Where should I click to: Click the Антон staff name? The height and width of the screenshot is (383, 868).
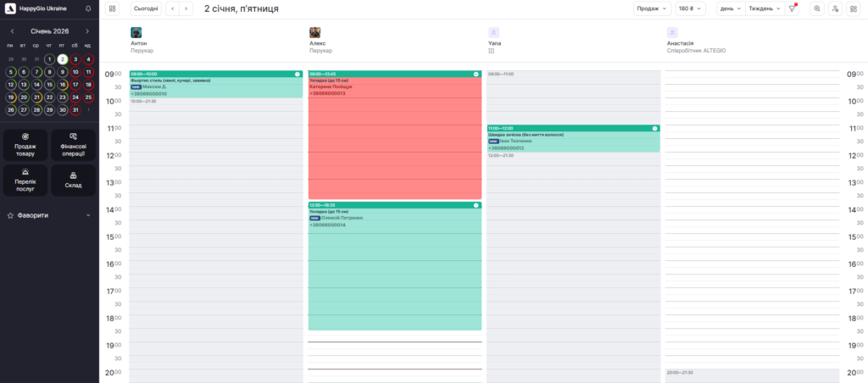click(139, 43)
